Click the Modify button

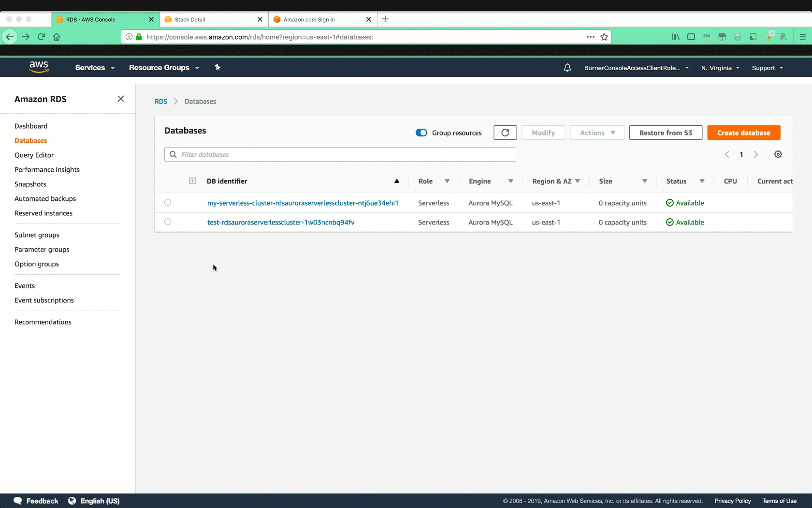(x=543, y=133)
